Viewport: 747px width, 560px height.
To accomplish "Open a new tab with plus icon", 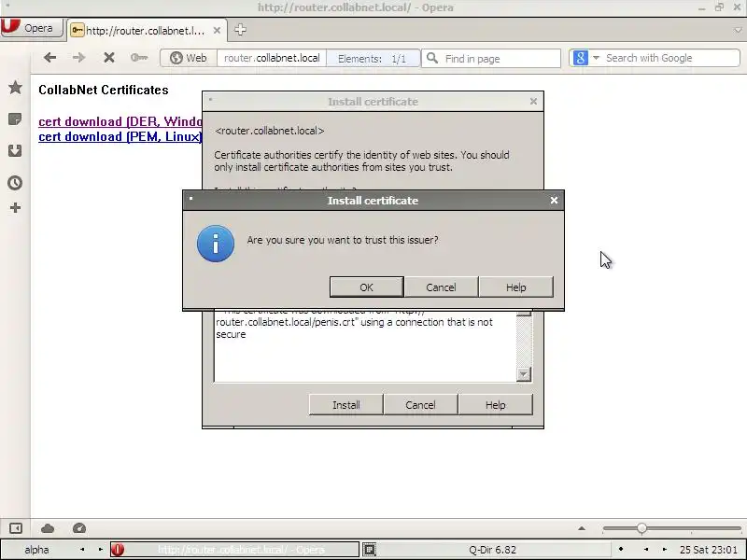I will [x=240, y=30].
